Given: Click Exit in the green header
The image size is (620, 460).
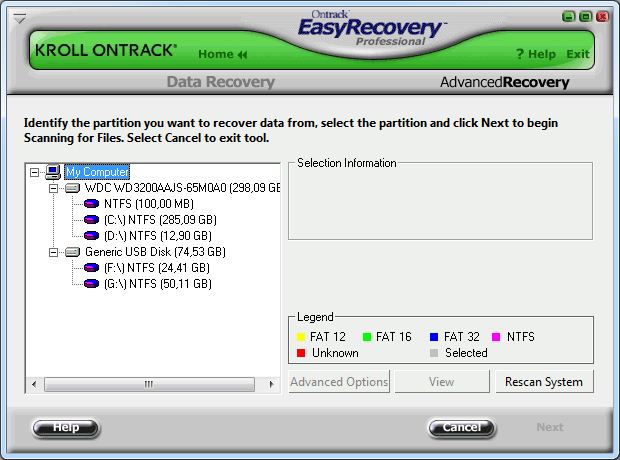Looking at the screenshot, I should (578, 54).
